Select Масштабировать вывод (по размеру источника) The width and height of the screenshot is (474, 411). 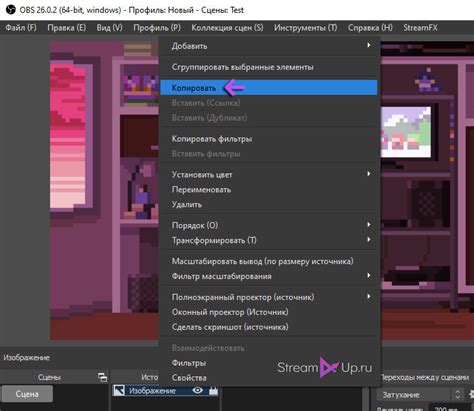(269, 261)
